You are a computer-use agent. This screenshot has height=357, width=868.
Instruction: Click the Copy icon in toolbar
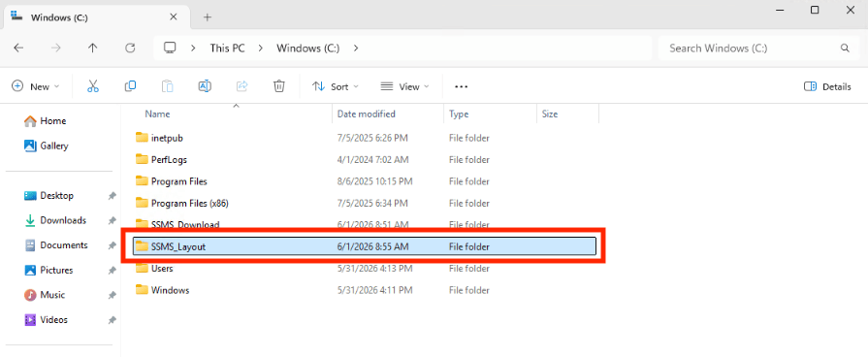click(x=130, y=86)
